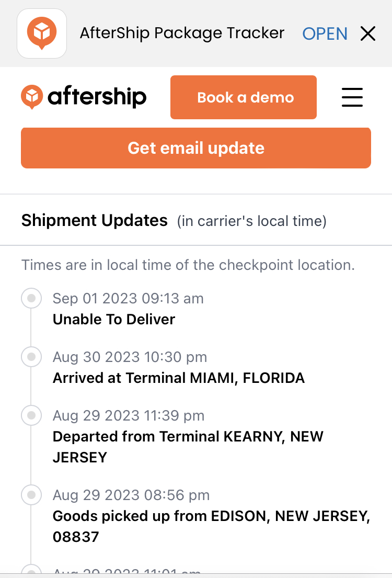Click Get email update button
The width and height of the screenshot is (392, 578).
196,148
